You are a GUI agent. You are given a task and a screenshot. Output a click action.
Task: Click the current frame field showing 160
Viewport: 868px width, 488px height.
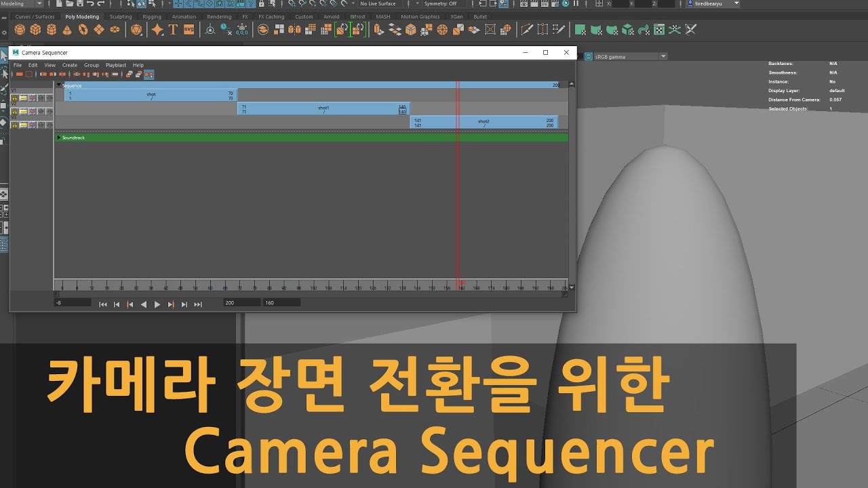coord(281,303)
